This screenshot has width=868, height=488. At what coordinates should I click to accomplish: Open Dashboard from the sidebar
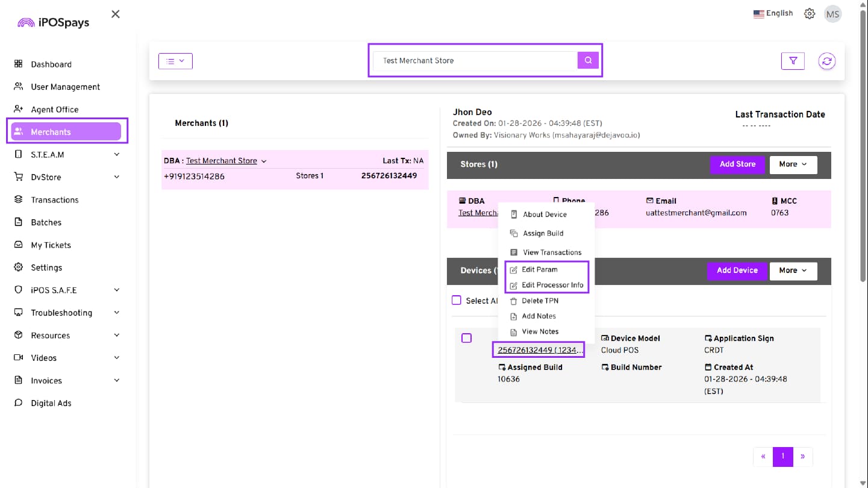[51, 64]
